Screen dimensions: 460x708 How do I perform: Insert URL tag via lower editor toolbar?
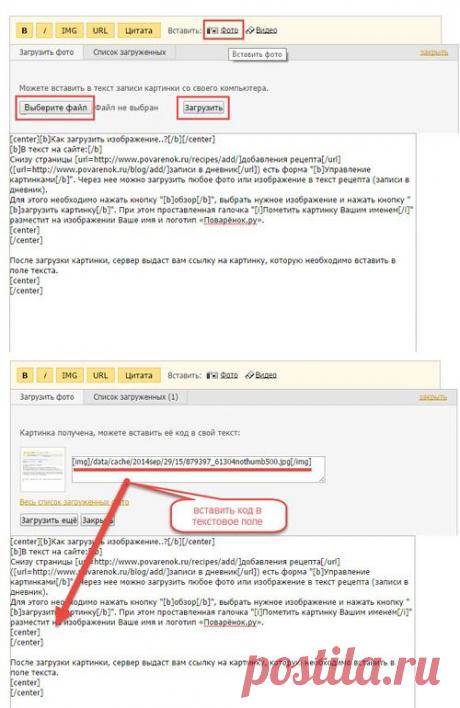point(100,375)
